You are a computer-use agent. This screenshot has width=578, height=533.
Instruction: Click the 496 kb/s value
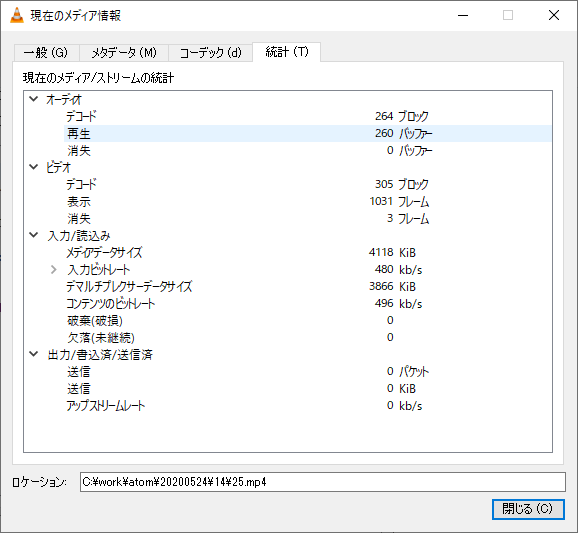(398, 303)
